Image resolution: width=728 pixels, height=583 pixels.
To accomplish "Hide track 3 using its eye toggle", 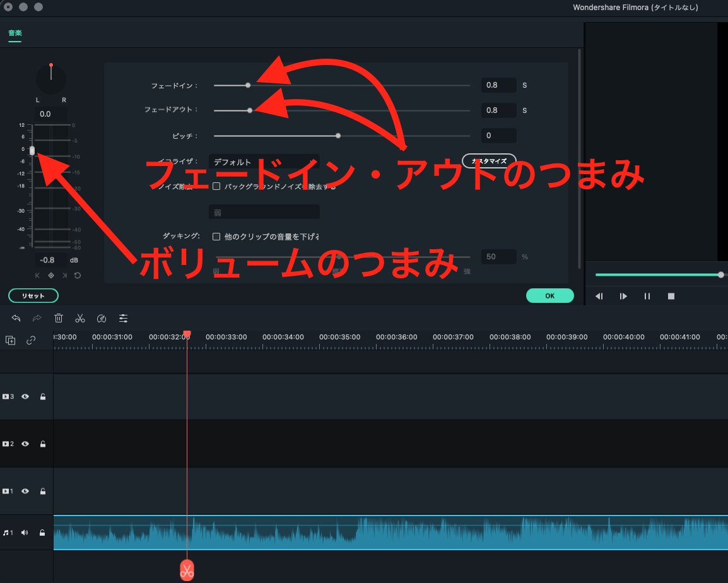I will (24, 396).
